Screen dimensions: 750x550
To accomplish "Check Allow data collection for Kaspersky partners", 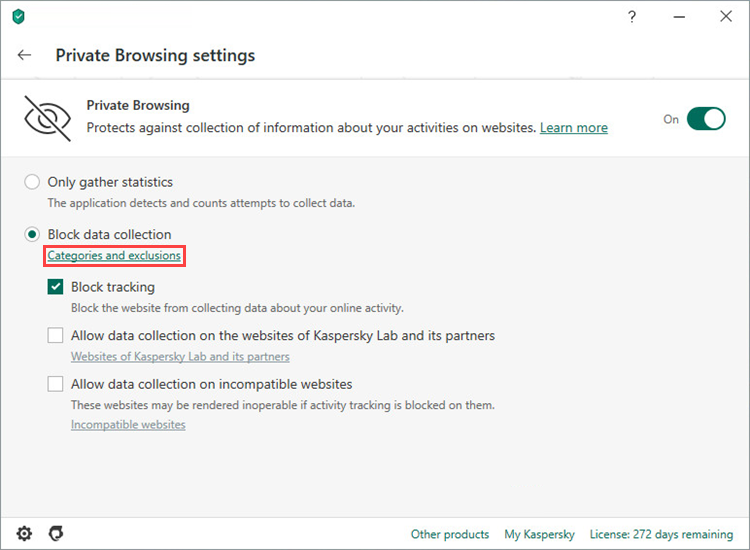I will pyautogui.click(x=55, y=335).
